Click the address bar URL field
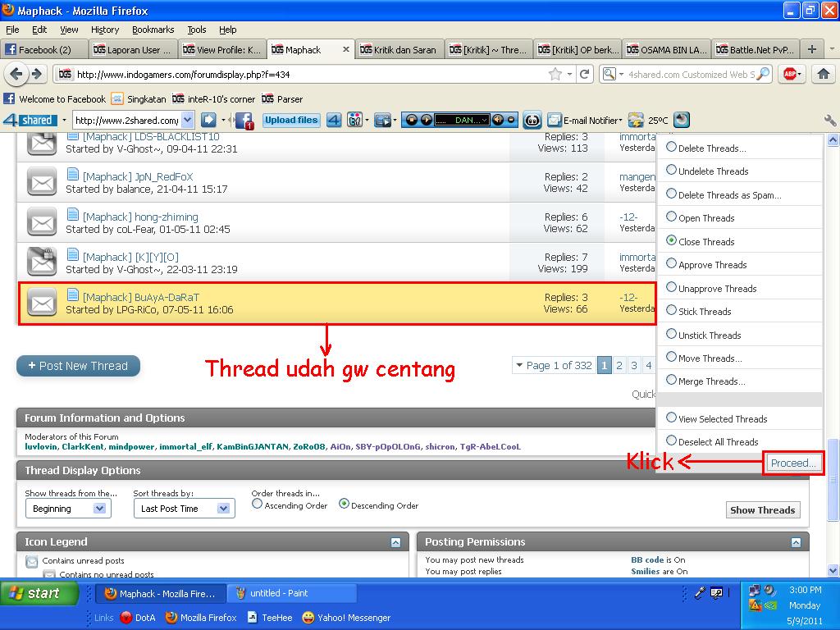 pos(304,74)
